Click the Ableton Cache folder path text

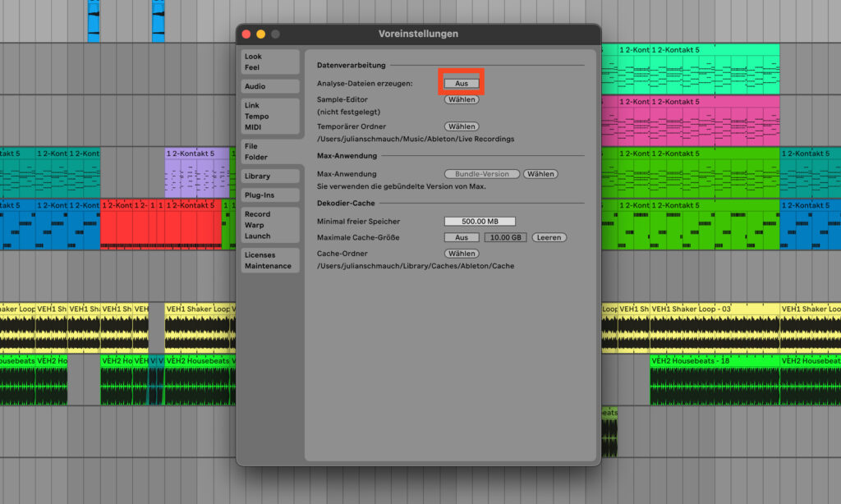[415, 266]
